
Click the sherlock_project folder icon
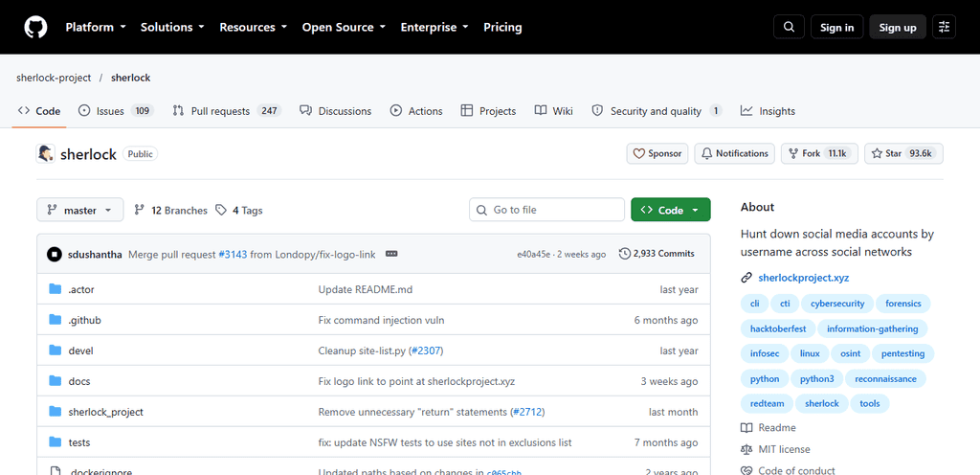[x=55, y=412]
